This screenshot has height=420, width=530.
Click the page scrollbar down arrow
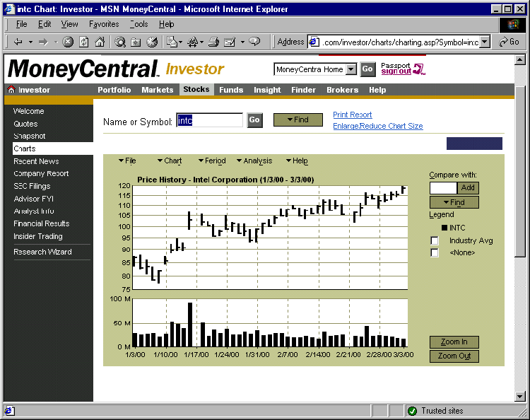click(519, 396)
